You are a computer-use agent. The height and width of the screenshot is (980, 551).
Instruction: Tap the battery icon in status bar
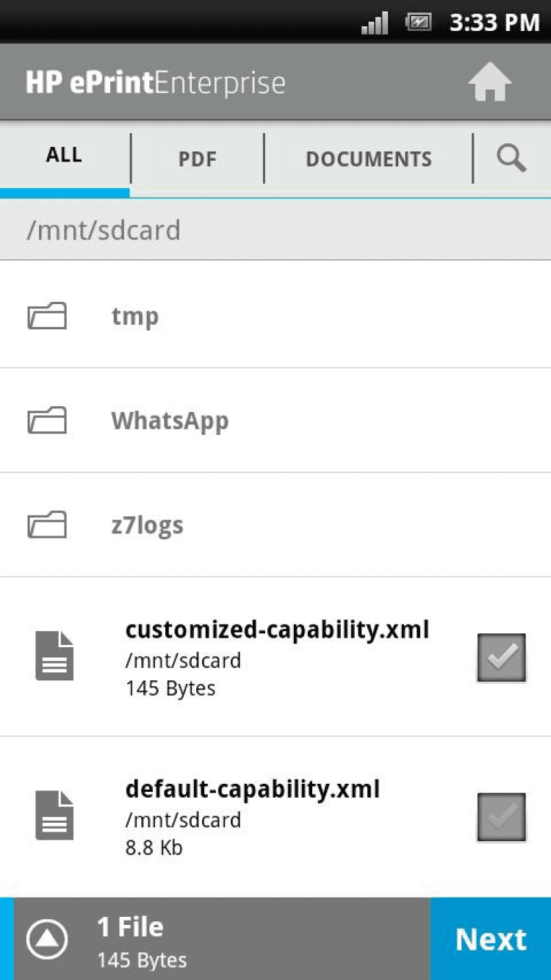(x=419, y=22)
